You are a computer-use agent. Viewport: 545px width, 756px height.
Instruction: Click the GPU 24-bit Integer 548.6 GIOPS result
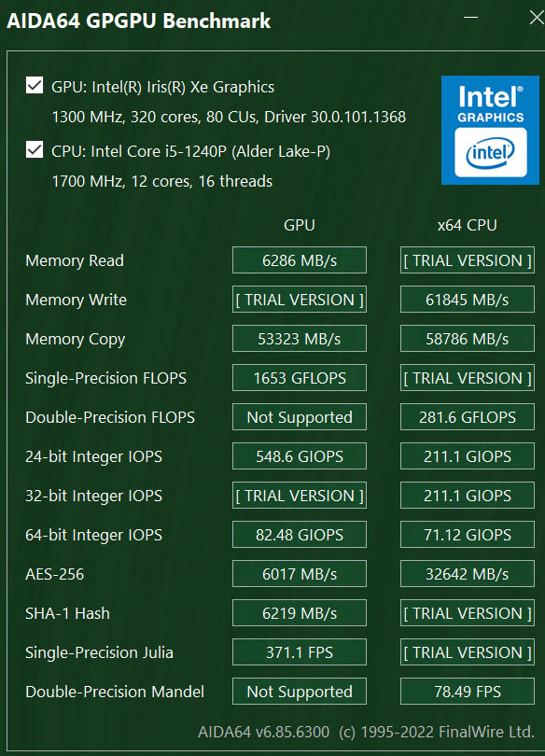pyautogui.click(x=300, y=456)
